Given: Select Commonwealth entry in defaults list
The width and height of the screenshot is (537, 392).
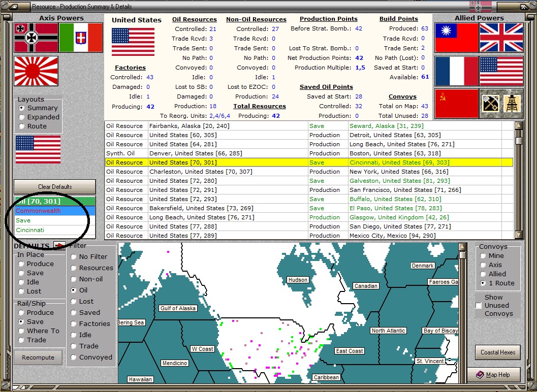Looking at the screenshot, I should 55,211.
